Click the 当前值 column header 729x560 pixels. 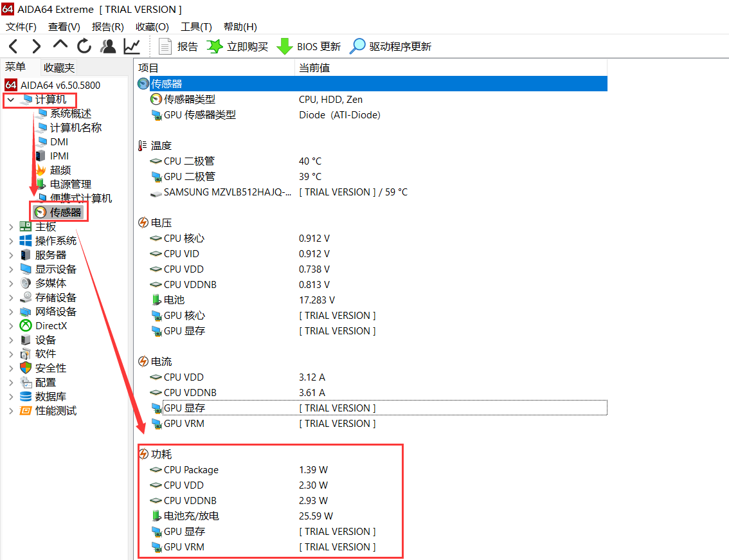(314, 68)
